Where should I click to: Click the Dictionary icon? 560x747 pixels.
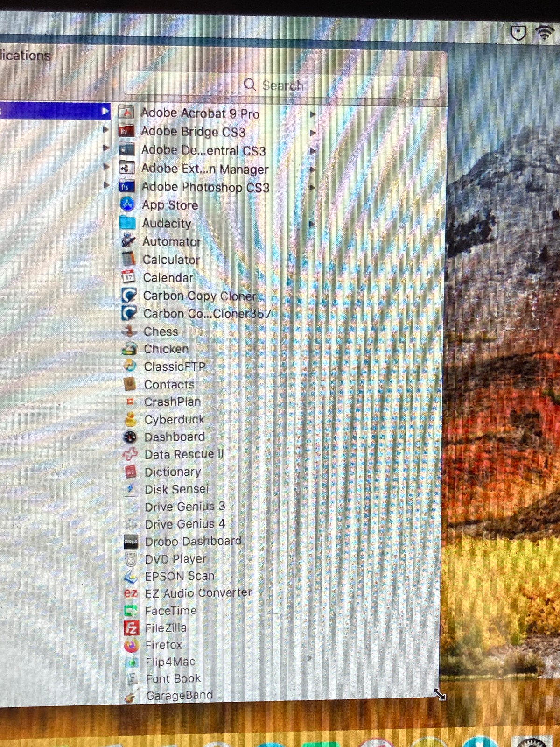pos(131,472)
